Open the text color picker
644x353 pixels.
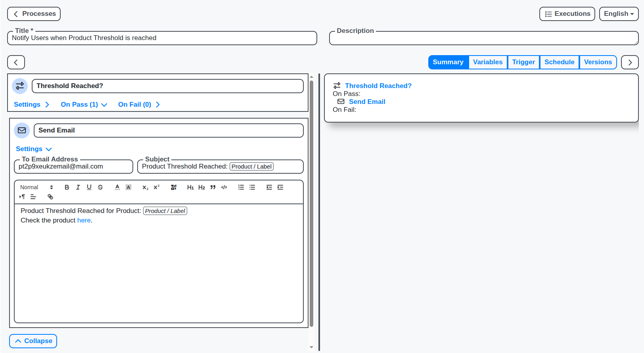pos(117,187)
